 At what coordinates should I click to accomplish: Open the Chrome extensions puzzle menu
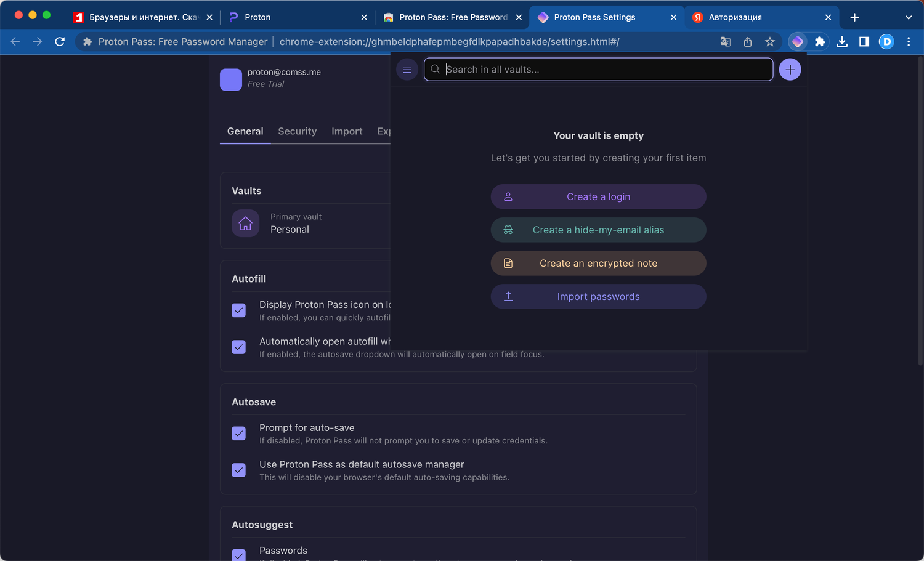(x=820, y=42)
